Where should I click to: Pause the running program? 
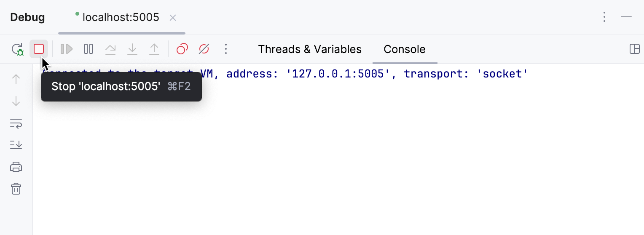click(x=89, y=49)
